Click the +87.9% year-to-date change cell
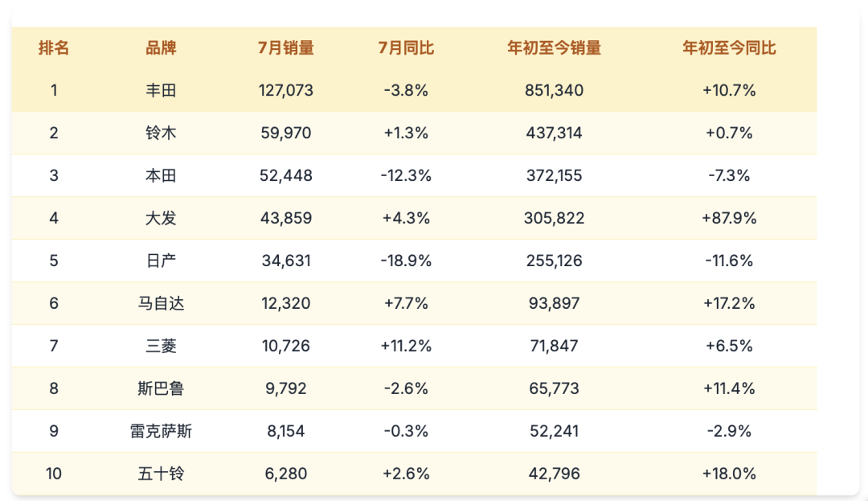 coord(729,219)
